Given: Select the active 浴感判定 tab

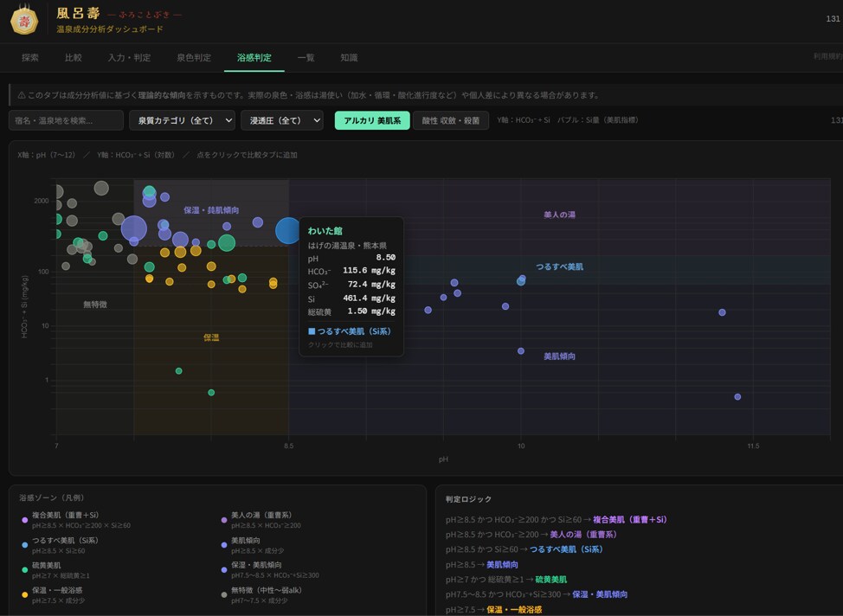Looking at the screenshot, I should click(x=254, y=57).
